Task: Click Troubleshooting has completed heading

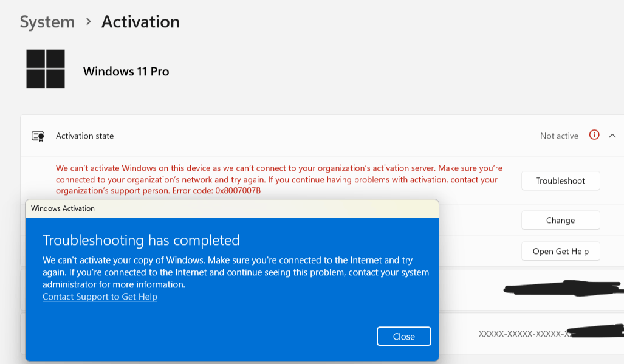Action: [141, 240]
